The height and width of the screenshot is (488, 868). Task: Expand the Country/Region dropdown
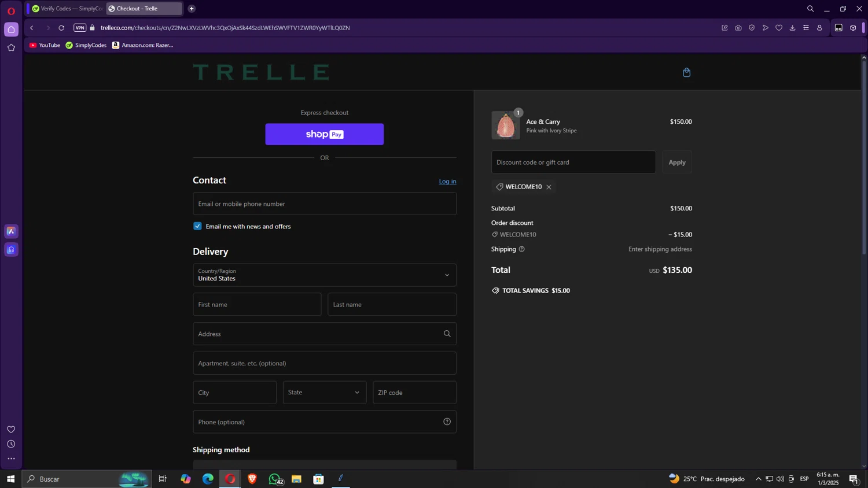tap(324, 275)
